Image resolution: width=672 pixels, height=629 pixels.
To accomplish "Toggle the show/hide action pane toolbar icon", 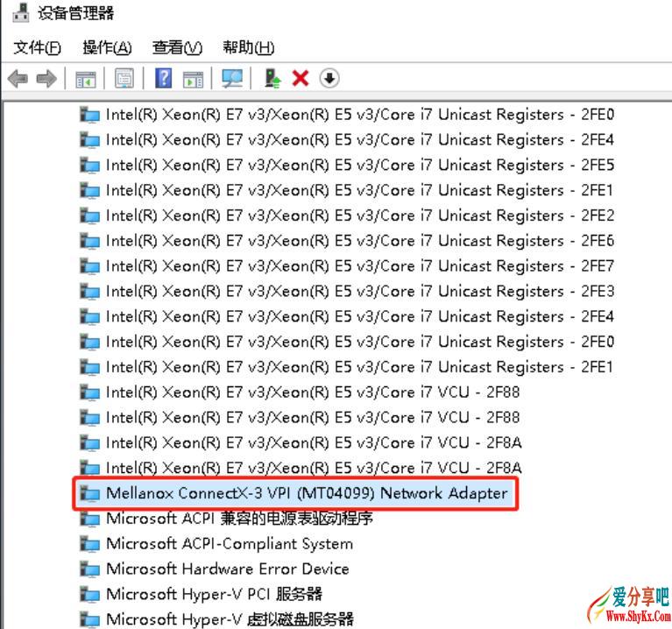I will (194, 79).
